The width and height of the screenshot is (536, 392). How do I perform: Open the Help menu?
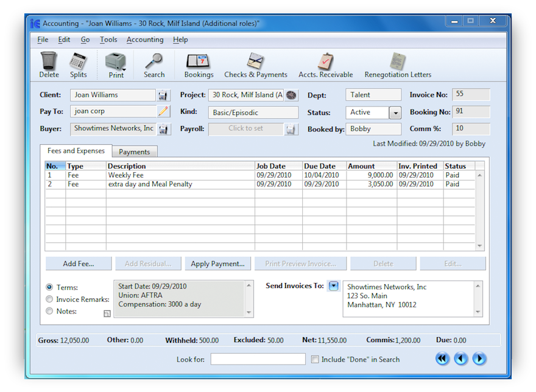tap(180, 40)
